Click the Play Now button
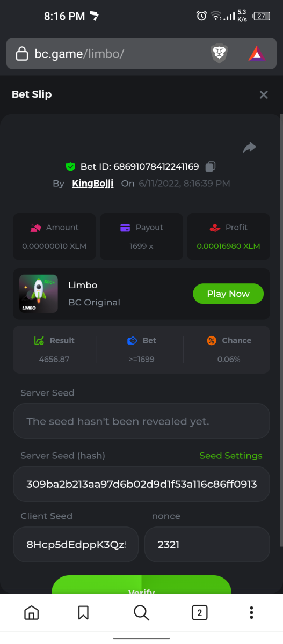The width and height of the screenshot is (283, 644). click(x=228, y=294)
